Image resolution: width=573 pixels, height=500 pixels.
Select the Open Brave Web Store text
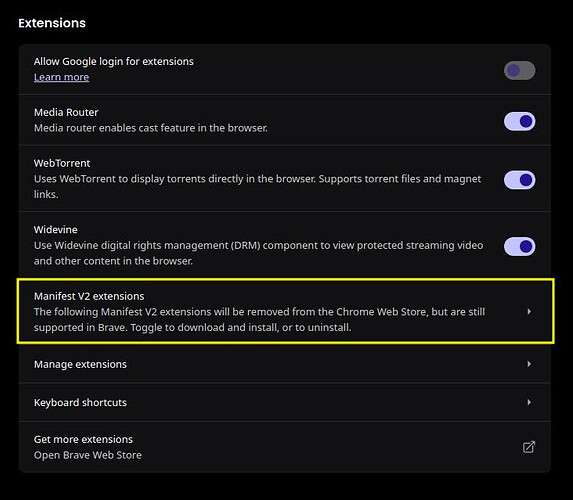coord(88,455)
